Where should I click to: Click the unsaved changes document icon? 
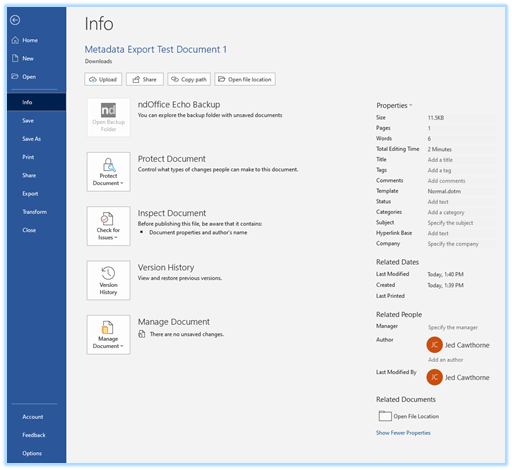tap(142, 334)
